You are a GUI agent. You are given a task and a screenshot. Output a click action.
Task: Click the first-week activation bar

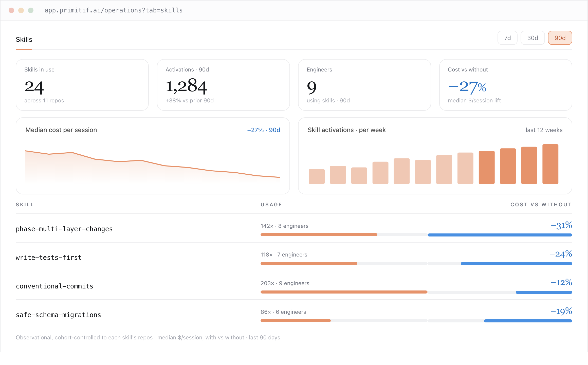tap(317, 176)
